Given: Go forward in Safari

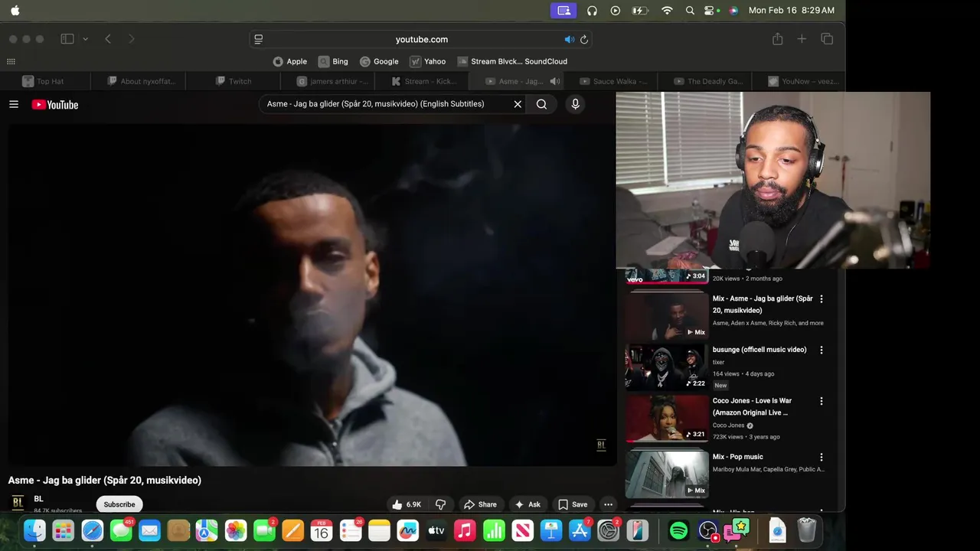Looking at the screenshot, I should click(131, 39).
